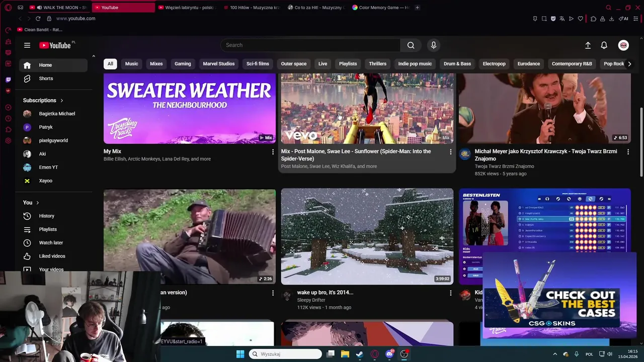Expand the You section chevron
The height and width of the screenshot is (362, 644).
click(37, 203)
